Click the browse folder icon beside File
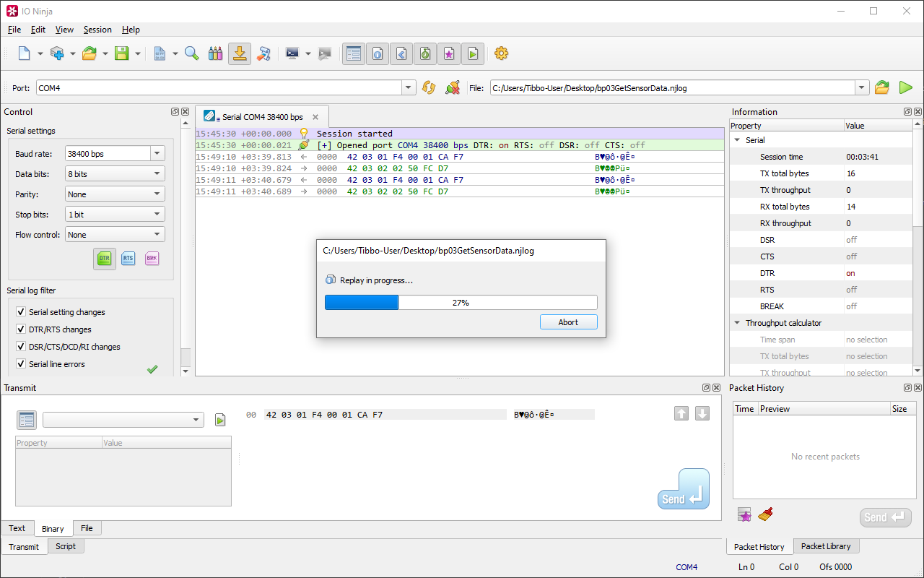924x578 pixels. coord(882,87)
